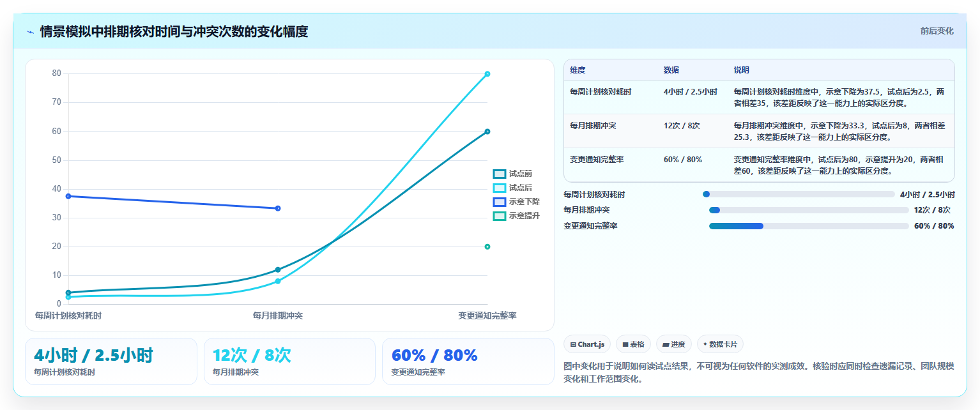Click the 12次 / 8次 data card
Image resolution: width=980 pixels, height=410 pixels.
pos(289,361)
